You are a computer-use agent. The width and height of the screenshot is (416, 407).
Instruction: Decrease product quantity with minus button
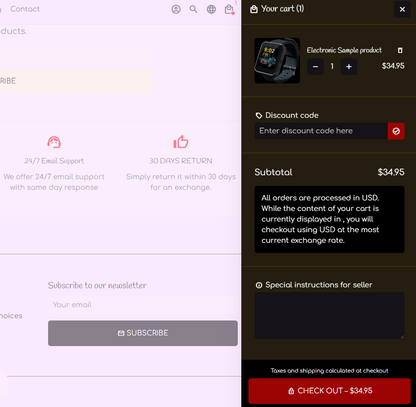click(315, 67)
